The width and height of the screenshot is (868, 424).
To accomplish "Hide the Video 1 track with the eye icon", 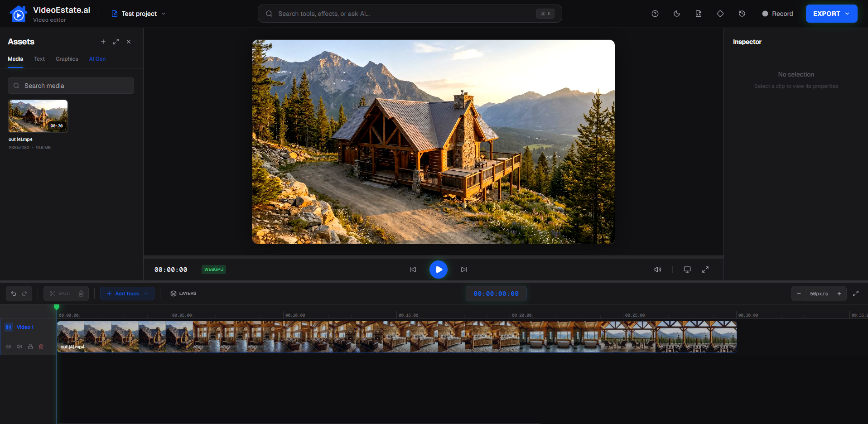I will [x=9, y=347].
